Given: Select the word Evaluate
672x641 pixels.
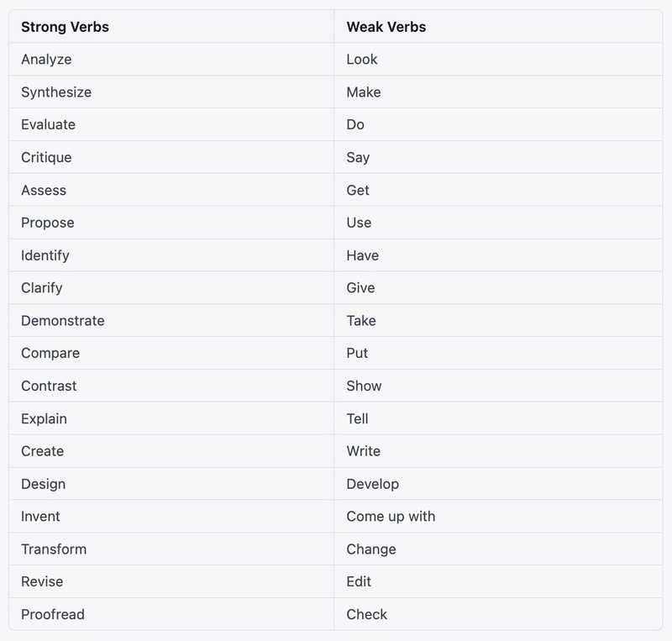Looking at the screenshot, I should coord(48,124).
